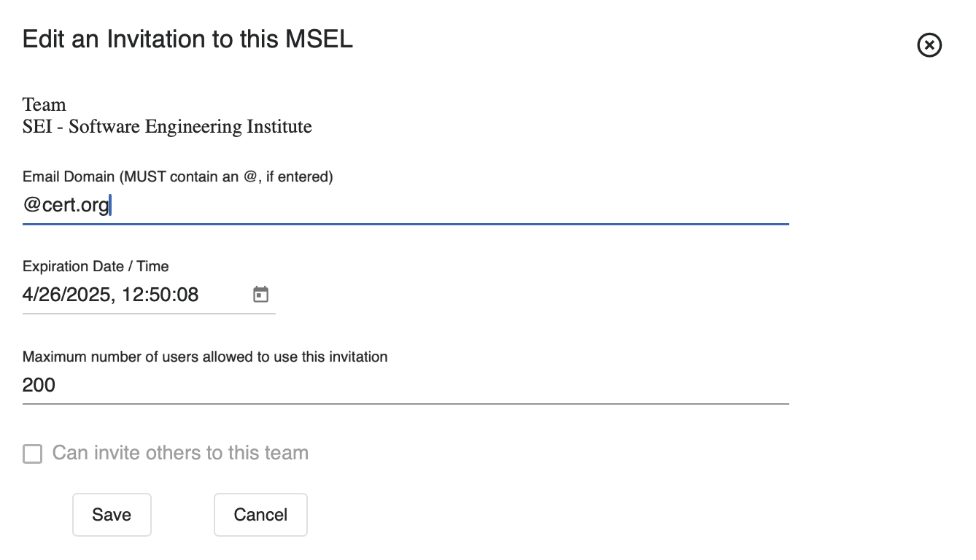Click the "Edit an Invitation to this MSEL" title
This screenshot has width=976, height=560.
[187, 39]
